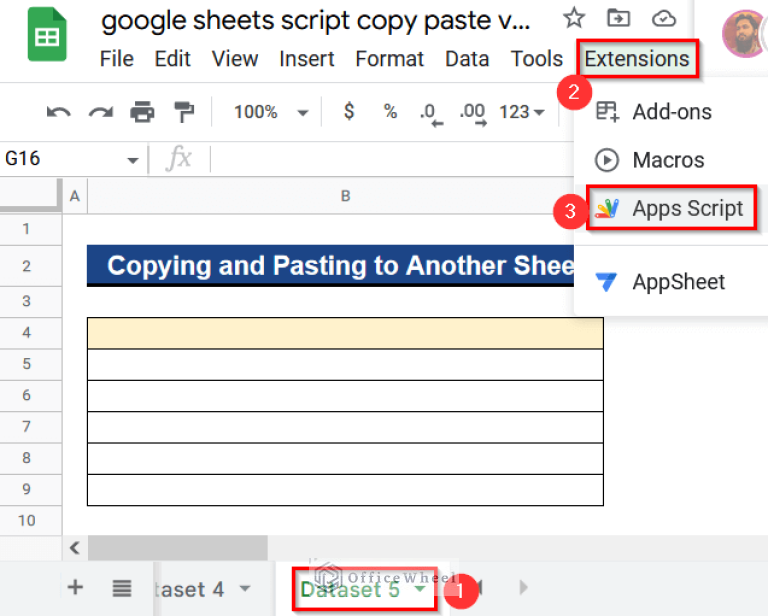Select Apps Script menu entry

pos(671,208)
